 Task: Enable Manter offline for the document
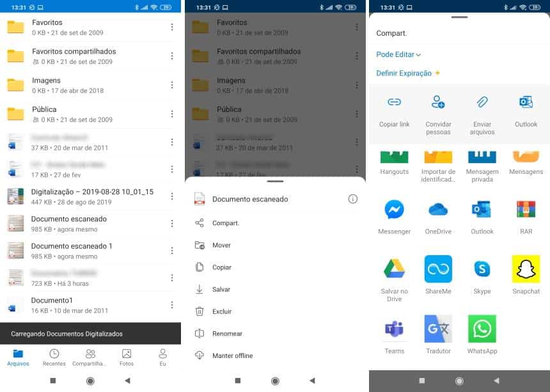[276, 356]
